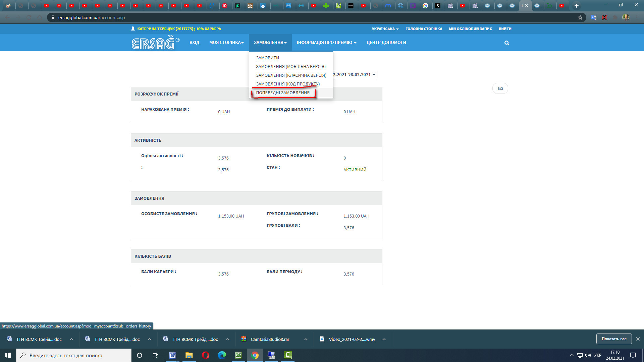Click ВИЙТИ logout link

pos(505,29)
